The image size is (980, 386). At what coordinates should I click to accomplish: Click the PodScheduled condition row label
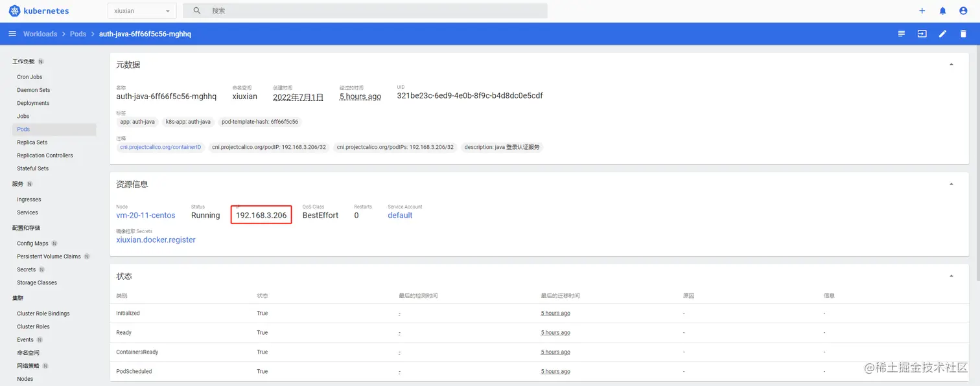click(x=134, y=371)
